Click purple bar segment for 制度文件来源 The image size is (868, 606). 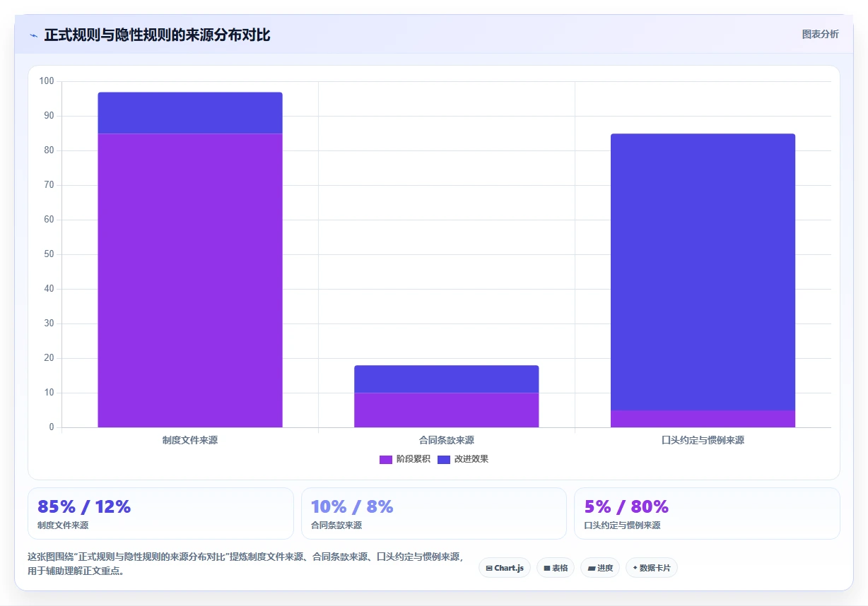[190, 280]
